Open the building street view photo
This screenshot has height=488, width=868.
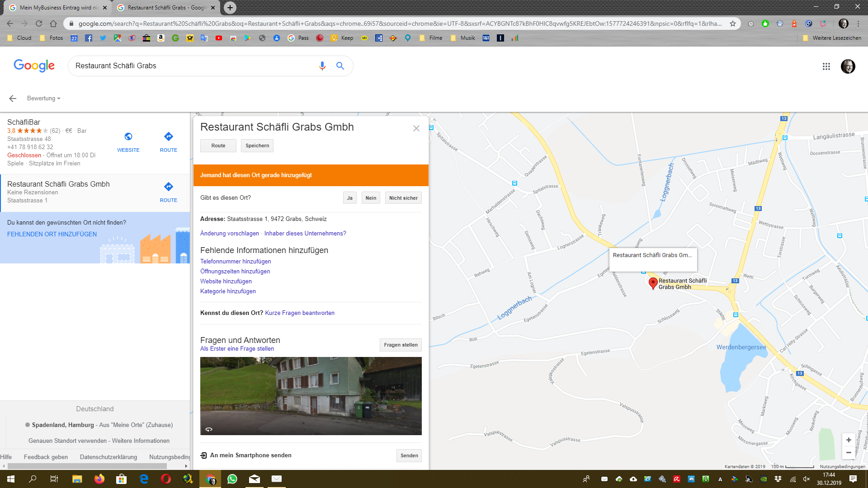point(311,396)
